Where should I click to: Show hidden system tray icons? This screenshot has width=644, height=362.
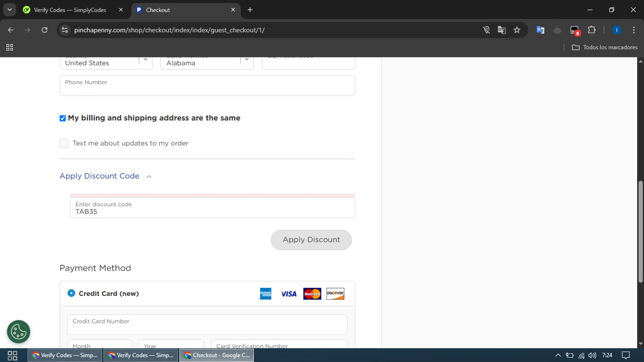click(x=558, y=356)
